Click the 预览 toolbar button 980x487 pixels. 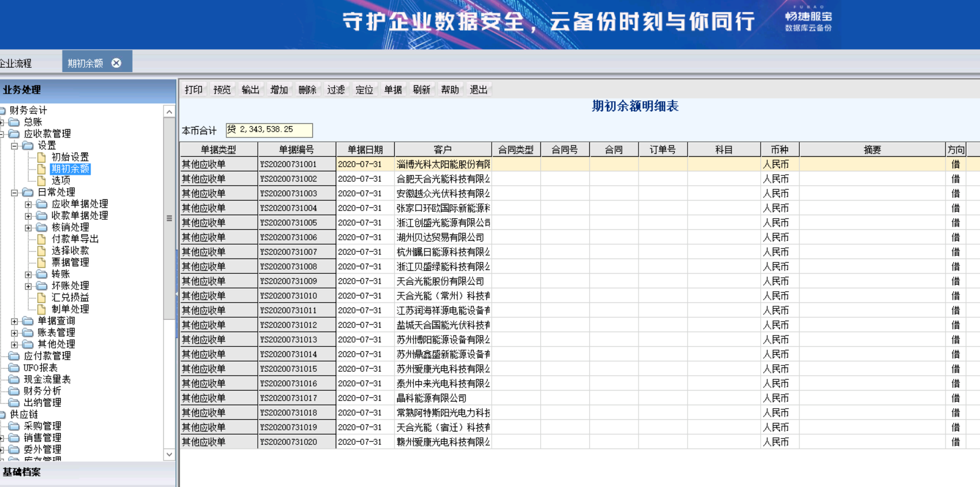pyautogui.click(x=222, y=89)
